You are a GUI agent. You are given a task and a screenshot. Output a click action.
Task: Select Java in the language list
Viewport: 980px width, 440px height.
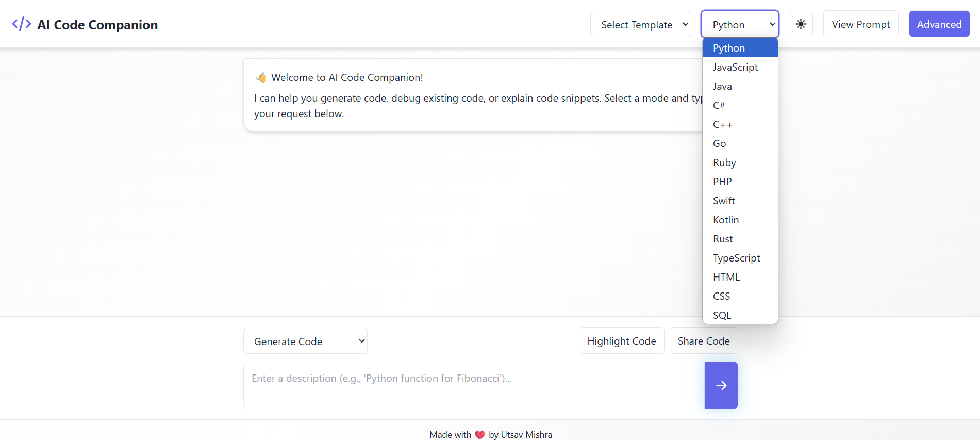(x=740, y=86)
